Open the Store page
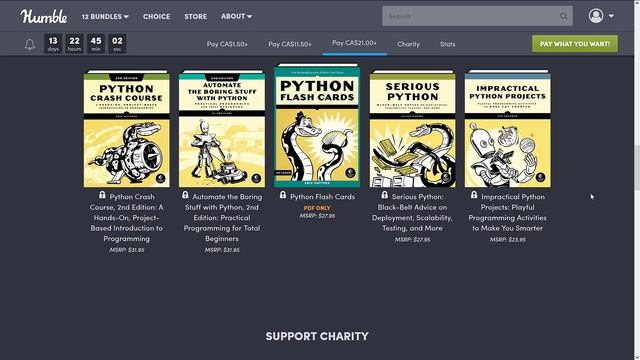640x360 pixels. (x=196, y=16)
